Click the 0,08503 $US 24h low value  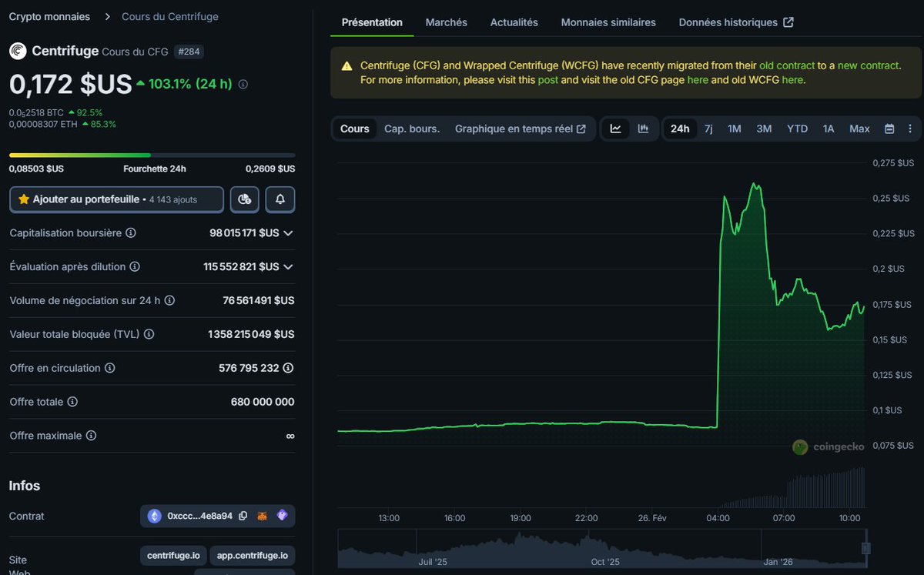coord(36,169)
